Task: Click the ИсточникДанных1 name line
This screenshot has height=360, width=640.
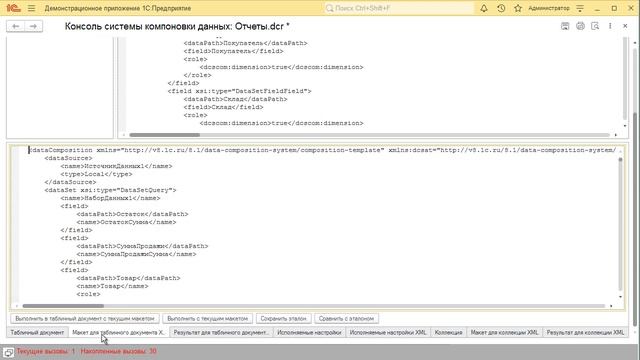Action: coord(116,166)
